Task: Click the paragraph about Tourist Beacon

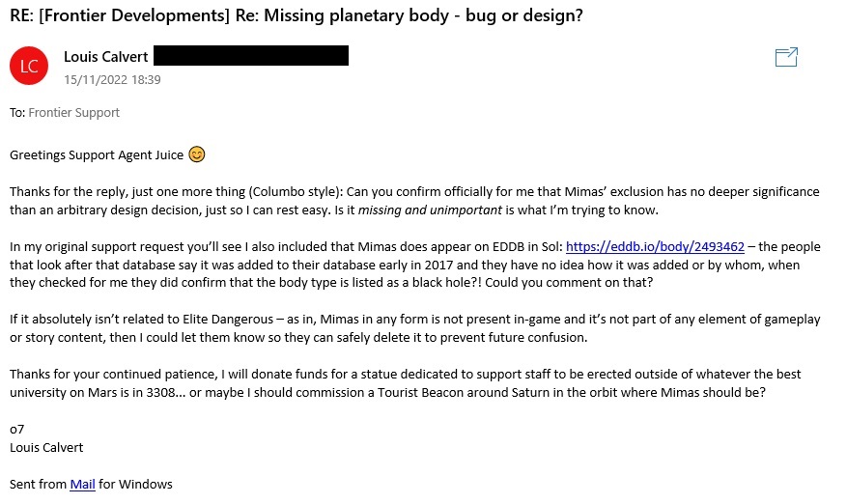Action: 405,383
